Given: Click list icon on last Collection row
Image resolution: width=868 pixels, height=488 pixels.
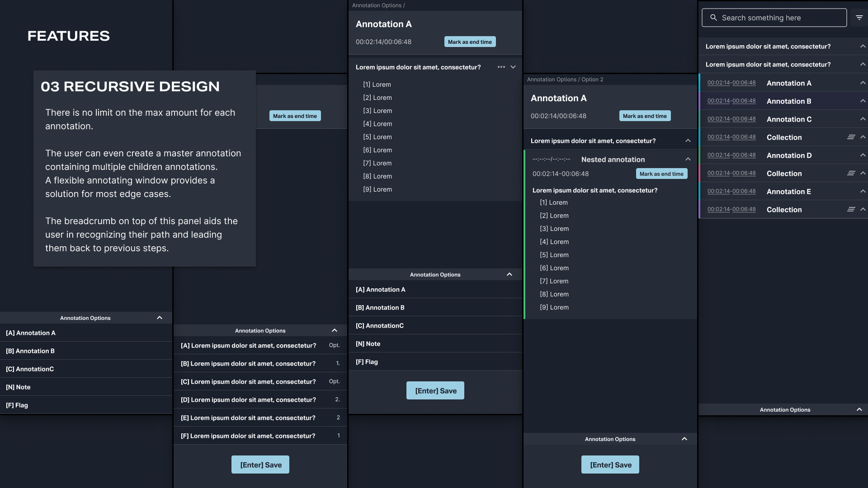Looking at the screenshot, I should pos(851,209).
